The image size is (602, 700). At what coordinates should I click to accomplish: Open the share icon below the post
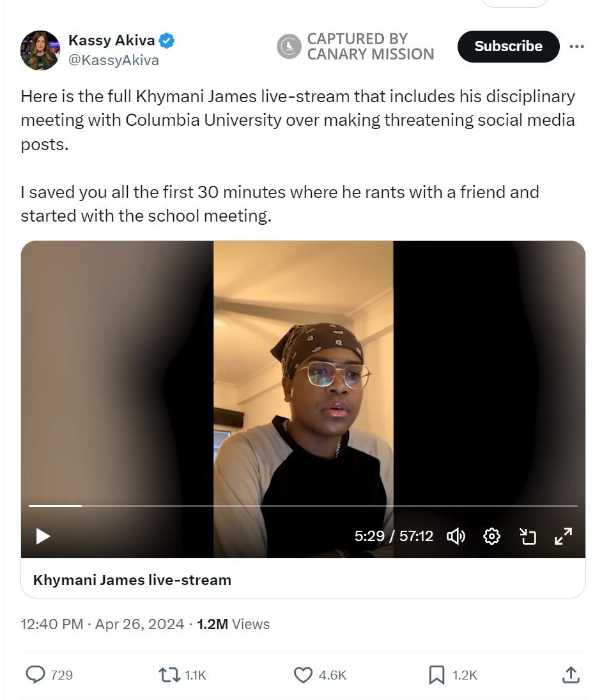(570, 674)
